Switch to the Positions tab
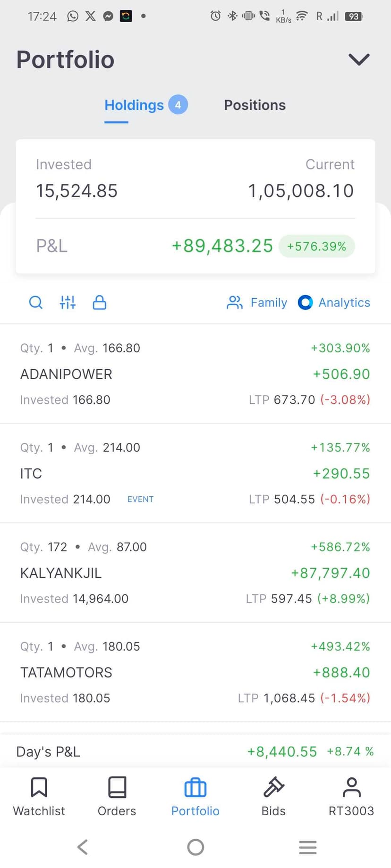 click(x=255, y=105)
